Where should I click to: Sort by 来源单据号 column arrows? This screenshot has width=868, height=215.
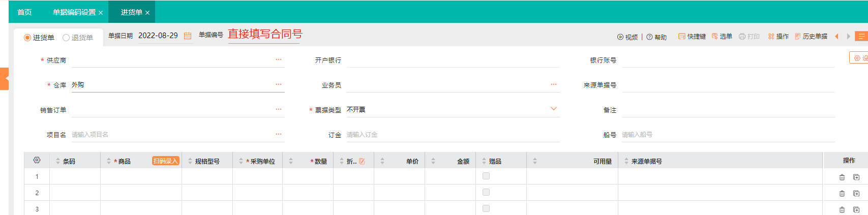click(626, 161)
